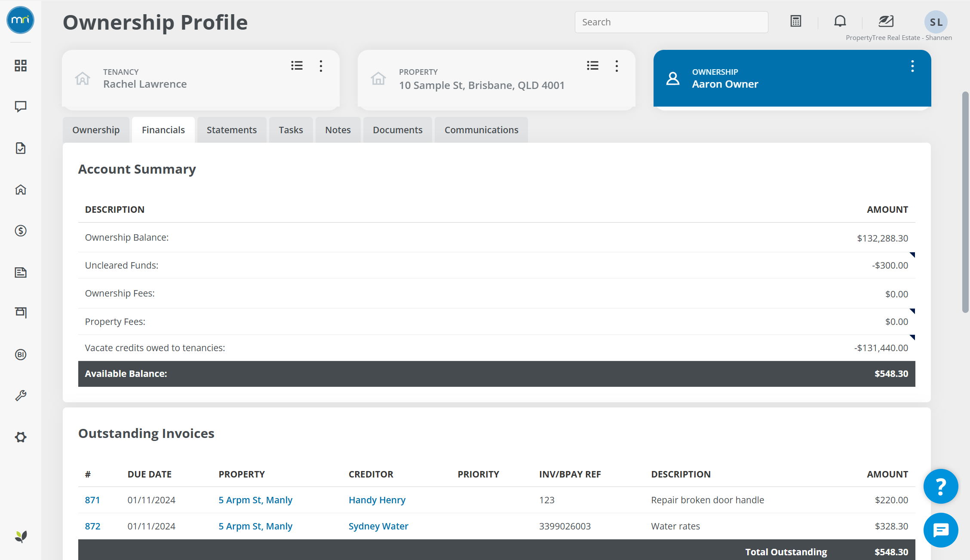Go to the Tasks tab
The image size is (970, 560).
pyautogui.click(x=291, y=130)
